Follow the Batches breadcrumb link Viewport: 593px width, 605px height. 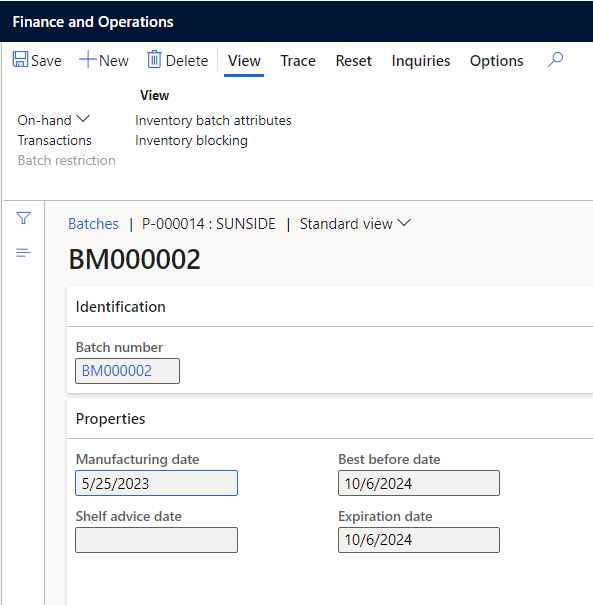(93, 224)
